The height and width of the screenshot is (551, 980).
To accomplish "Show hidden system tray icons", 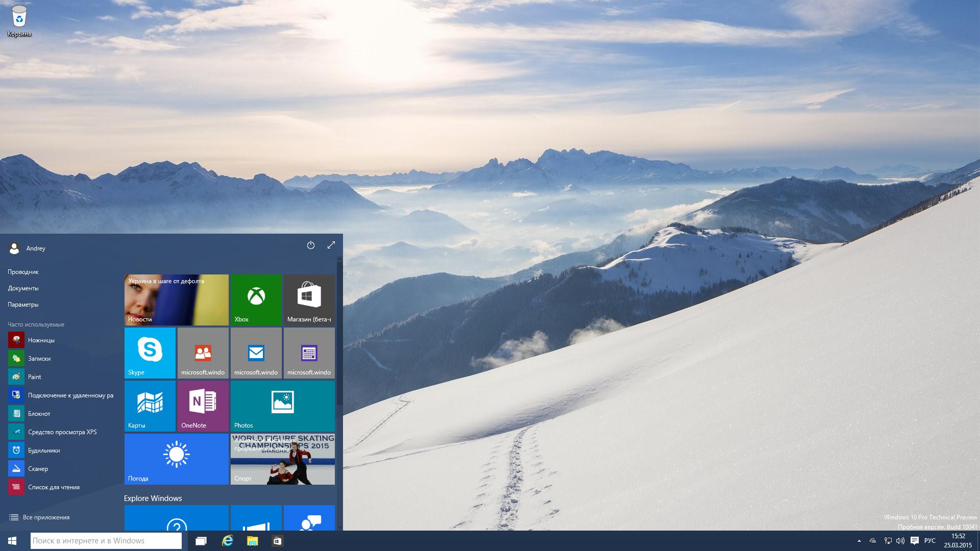I will pos(859,541).
